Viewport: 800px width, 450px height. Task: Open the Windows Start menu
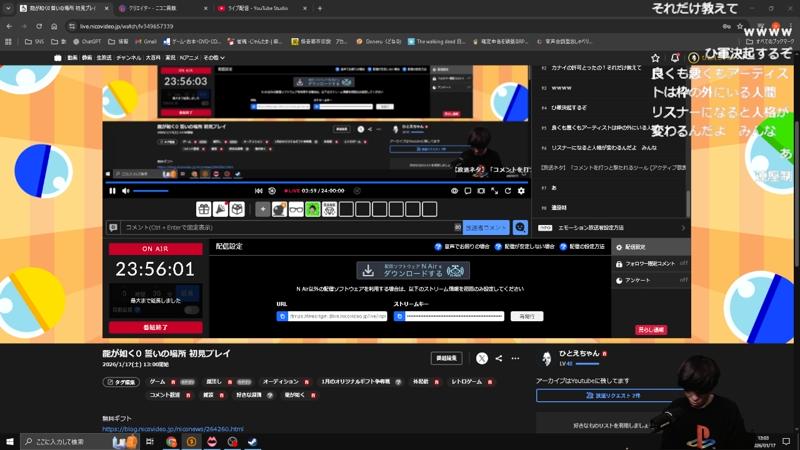click(x=10, y=441)
